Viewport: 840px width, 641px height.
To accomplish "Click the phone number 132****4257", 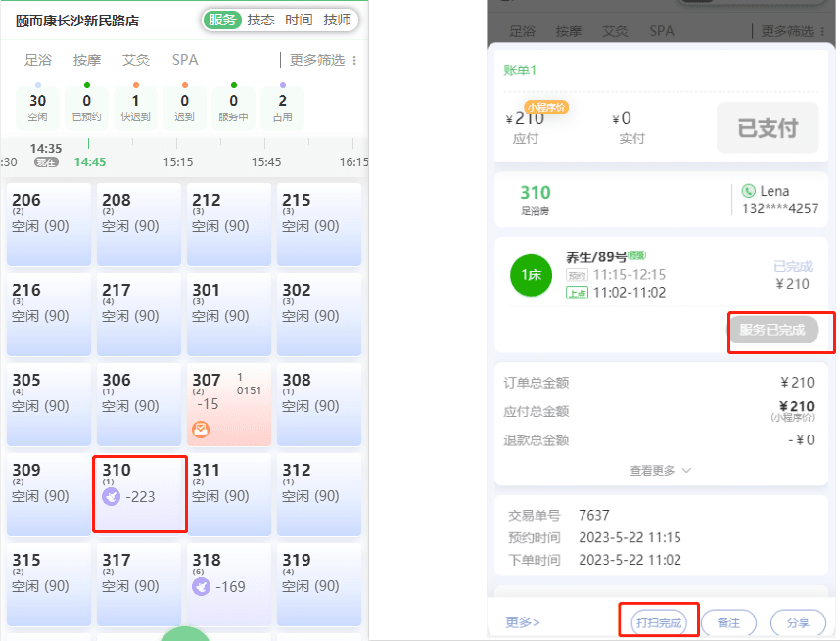I will (x=780, y=208).
